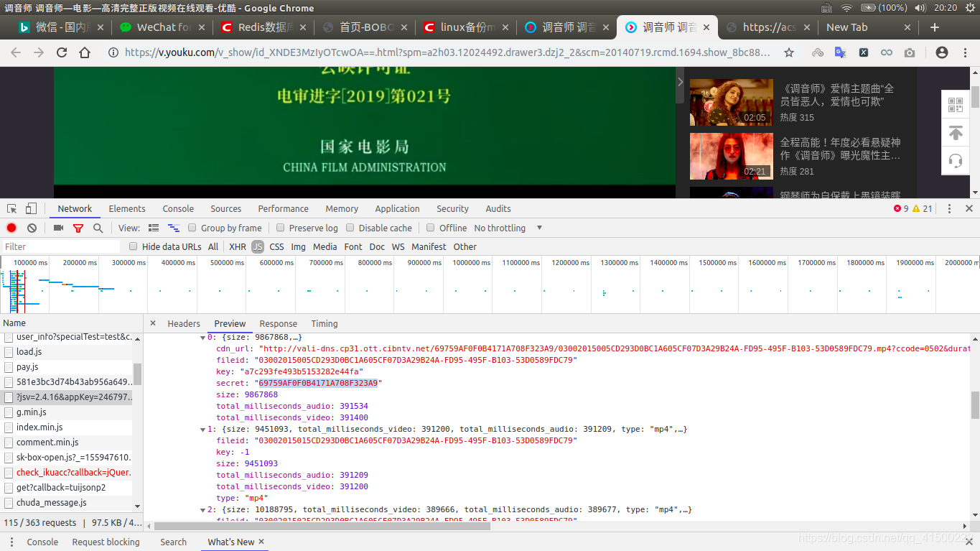
Task: Check Hide data URLs
Action: click(x=133, y=246)
